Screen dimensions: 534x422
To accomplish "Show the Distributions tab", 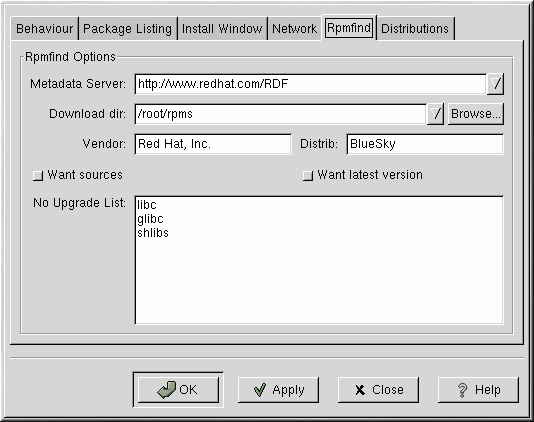I will click(415, 29).
